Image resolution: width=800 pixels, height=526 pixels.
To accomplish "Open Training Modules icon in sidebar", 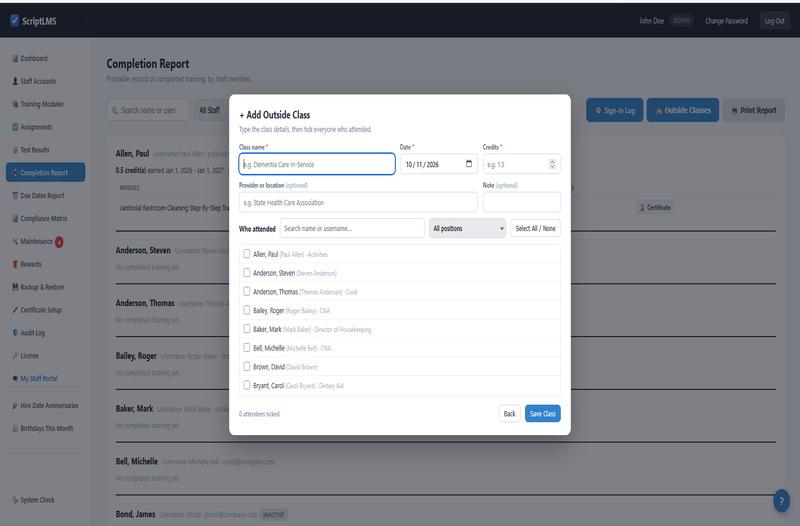I will (x=15, y=104).
